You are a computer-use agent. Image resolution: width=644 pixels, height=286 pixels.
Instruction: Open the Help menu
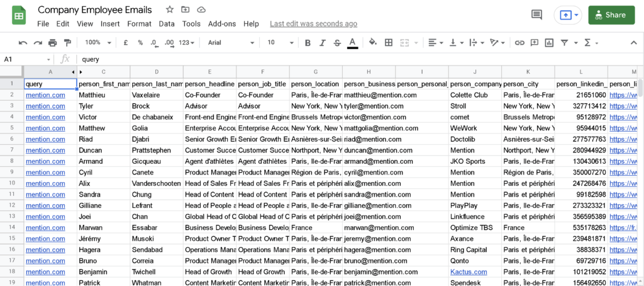[x=251, y=24]
